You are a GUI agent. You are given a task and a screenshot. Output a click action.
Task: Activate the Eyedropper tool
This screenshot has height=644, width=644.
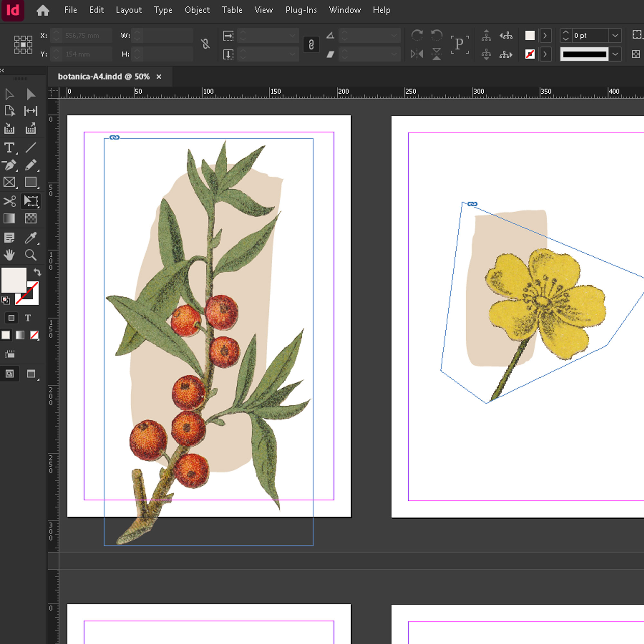[31, 238]
